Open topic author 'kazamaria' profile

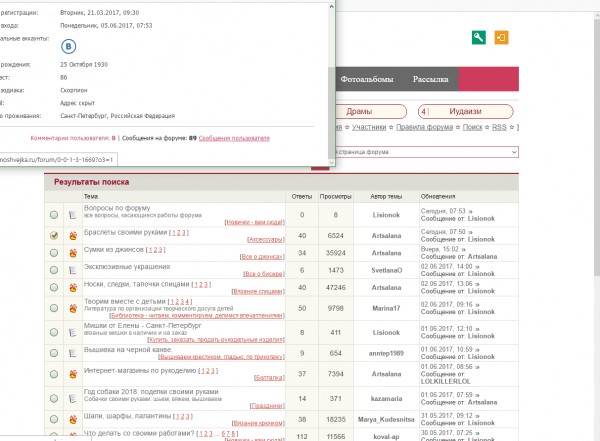click(386, 399)
